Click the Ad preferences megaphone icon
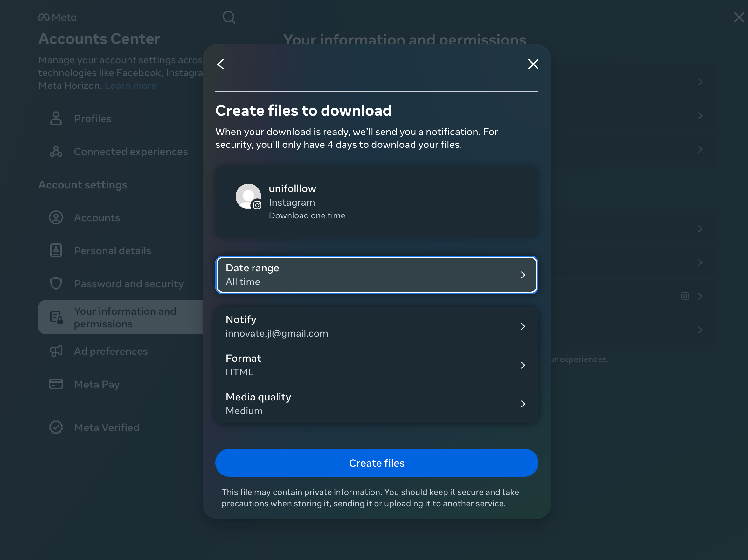Screen dimensions: 748x560 click(56, 351)
